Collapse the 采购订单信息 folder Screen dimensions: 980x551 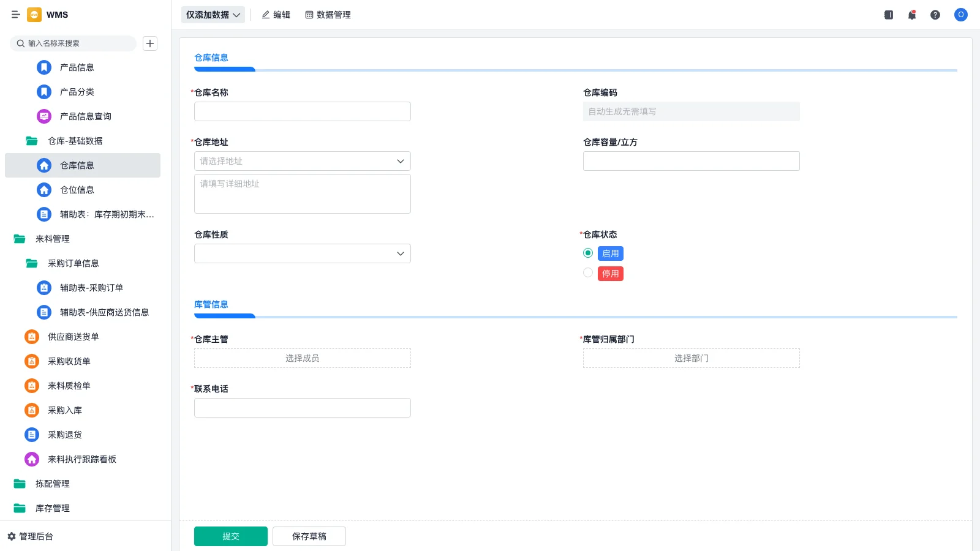coord(32,263)
